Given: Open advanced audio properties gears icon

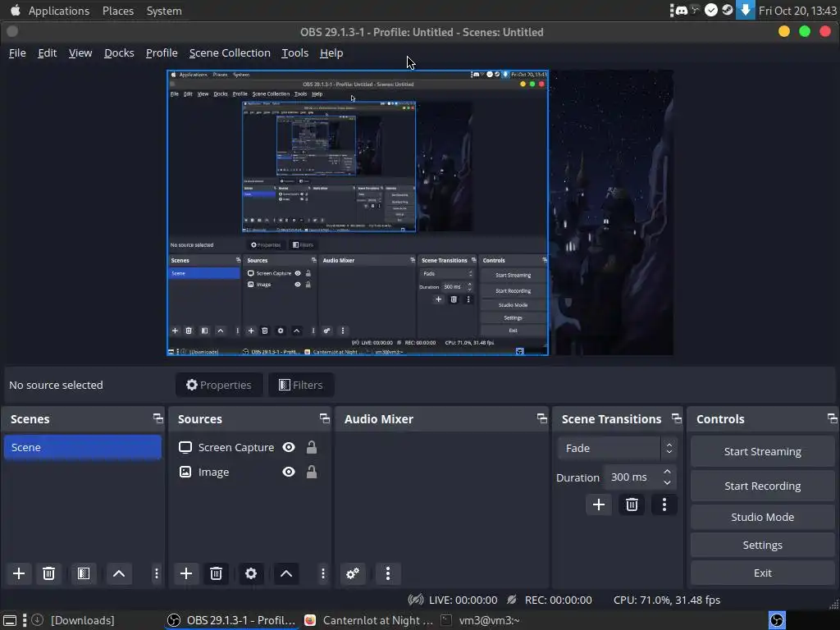Looking at the screenshot, I should pyautogui.click(x=353, y=573).
